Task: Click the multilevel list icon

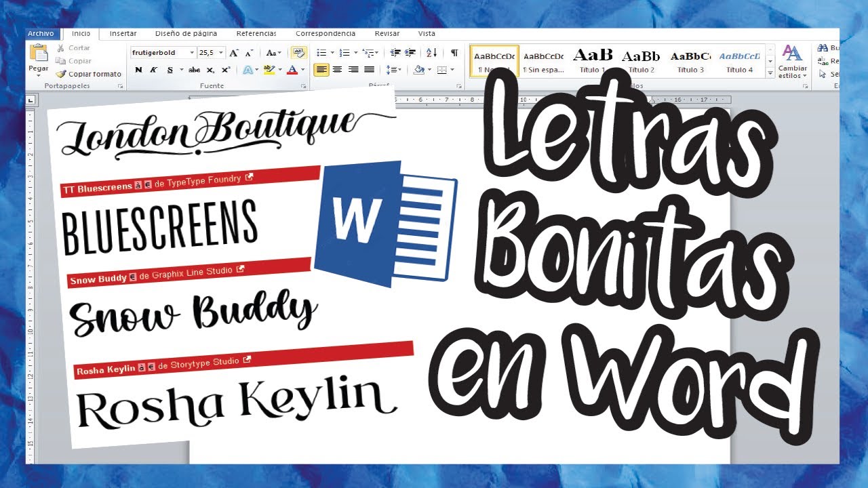Action: coord(367,53)
